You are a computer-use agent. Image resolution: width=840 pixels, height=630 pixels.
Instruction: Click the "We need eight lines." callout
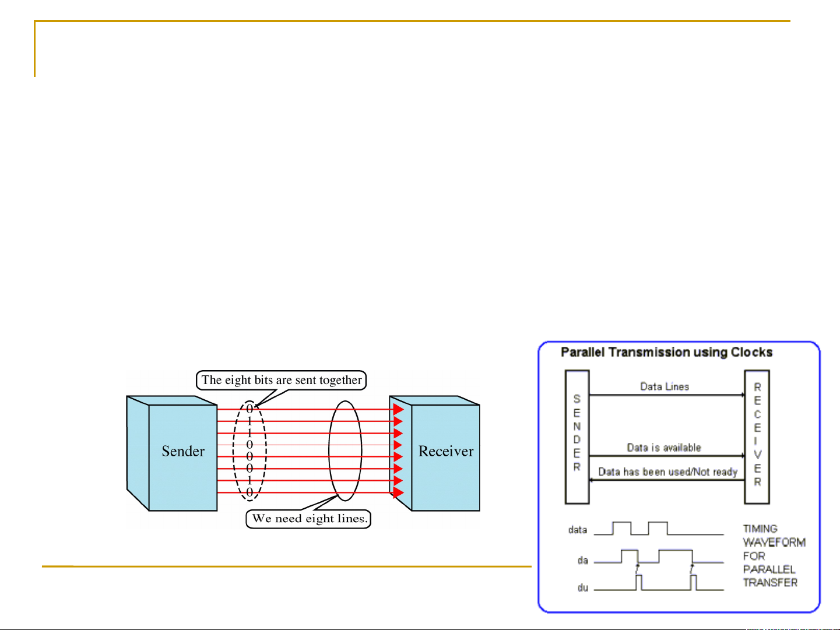point(308,519)
